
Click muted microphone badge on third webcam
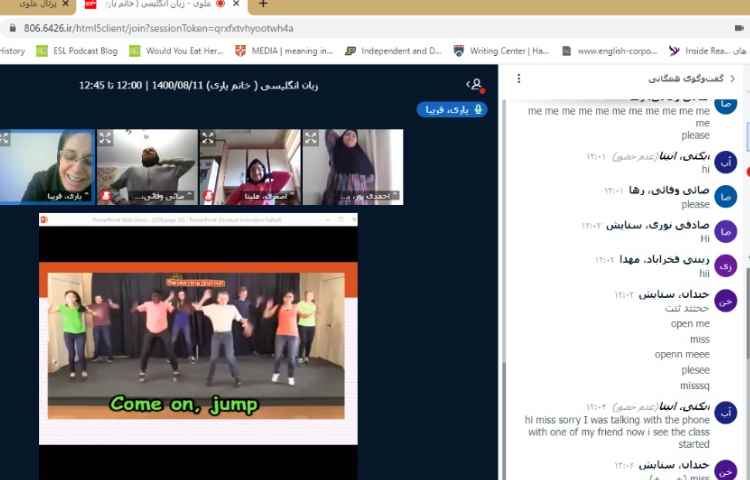(209, 196)
